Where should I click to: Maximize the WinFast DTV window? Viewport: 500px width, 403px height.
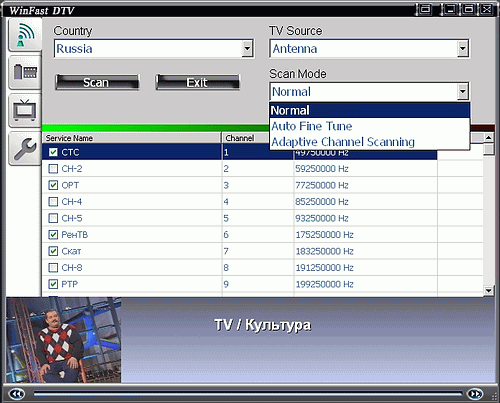coord(468,9)
